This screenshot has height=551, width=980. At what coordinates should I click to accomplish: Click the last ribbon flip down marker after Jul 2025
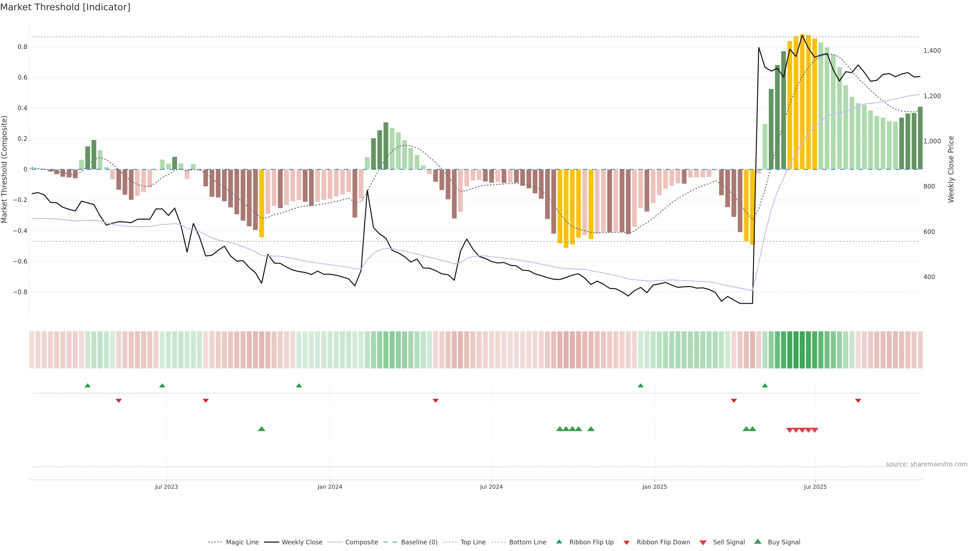tap(858, 401)
